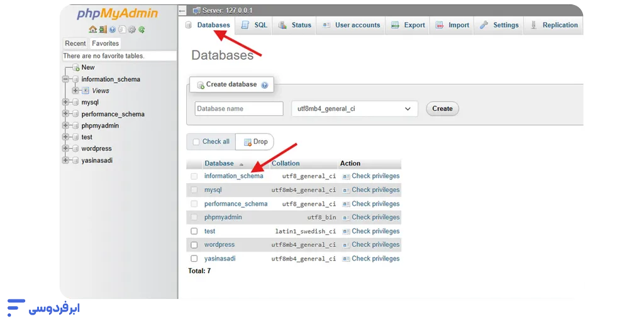Open navigation settings via the sidebar gear icon
644x324 pixels.
(x=131, y=30)
